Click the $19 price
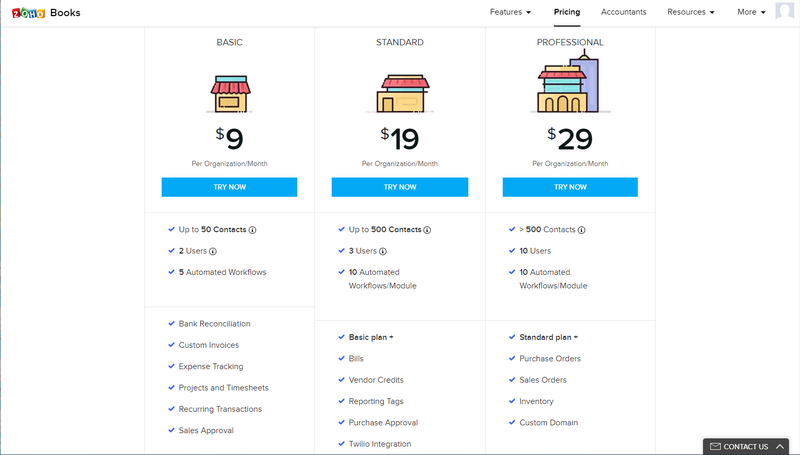The height and width of the screenshot is (455, 800). 400,139
